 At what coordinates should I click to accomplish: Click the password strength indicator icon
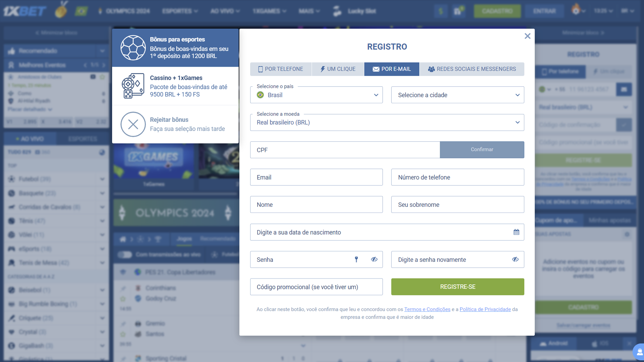[x=357, y=259]
